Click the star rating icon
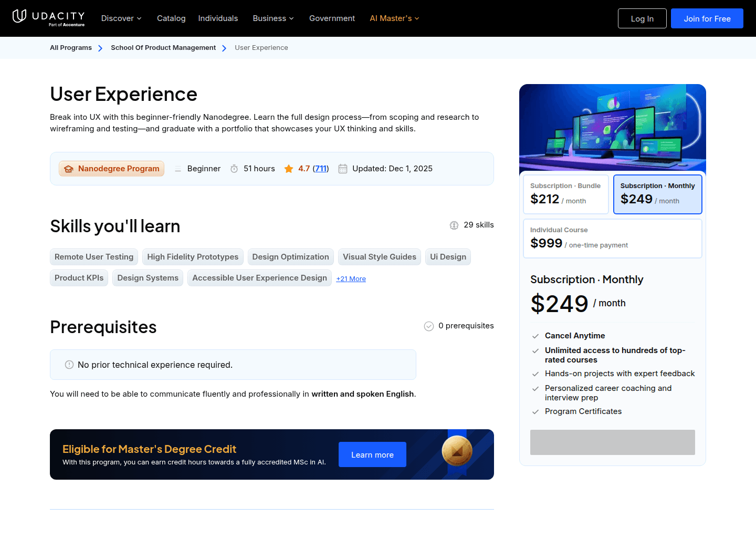Viewport: 756px width, 538px height. point(289,169)
